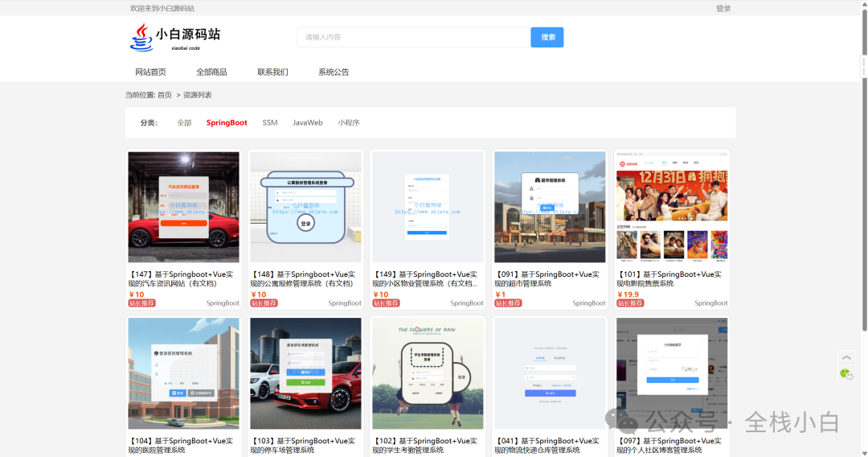Viewport: 868px width, 457px height.
Task: Open the 【104】 医院管理系统 thumbnail
Action: coord(184,373)
